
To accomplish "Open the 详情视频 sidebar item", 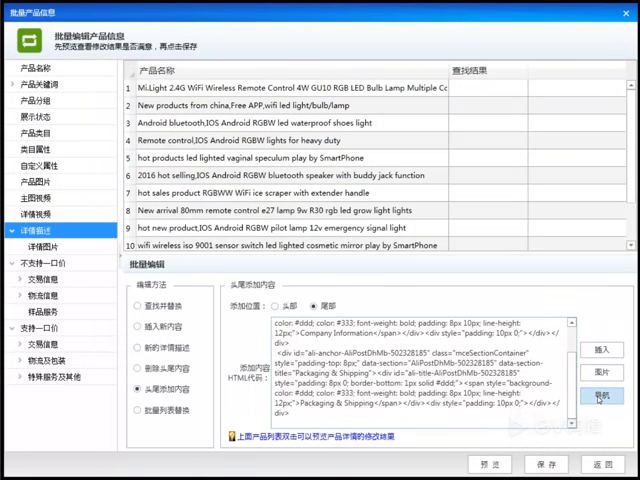I will point(36,215).
